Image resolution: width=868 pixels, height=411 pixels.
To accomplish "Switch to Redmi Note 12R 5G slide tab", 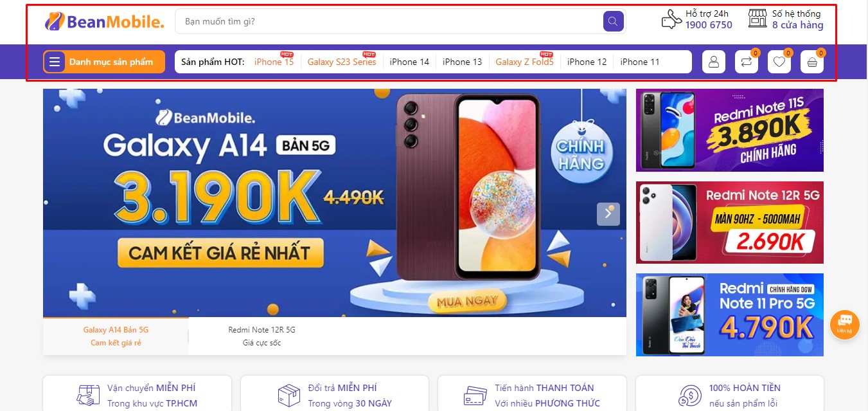I will pos(261,336).
